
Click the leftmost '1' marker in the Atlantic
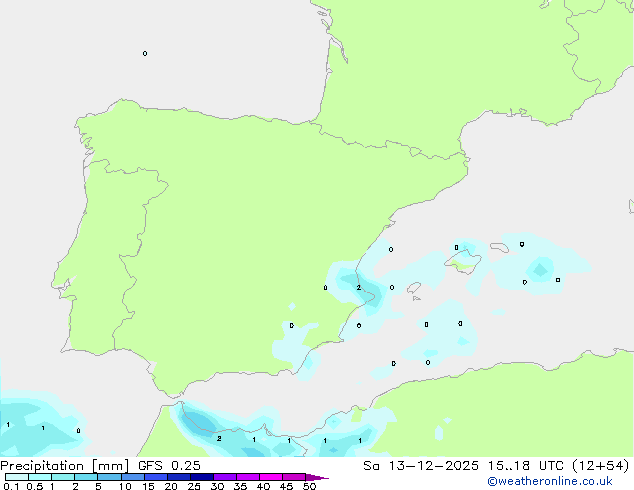click(x=8, y=425)
